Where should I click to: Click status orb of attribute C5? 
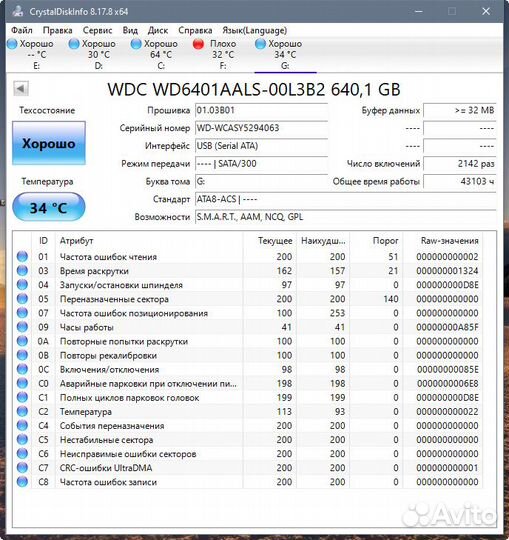click(22, 440)
